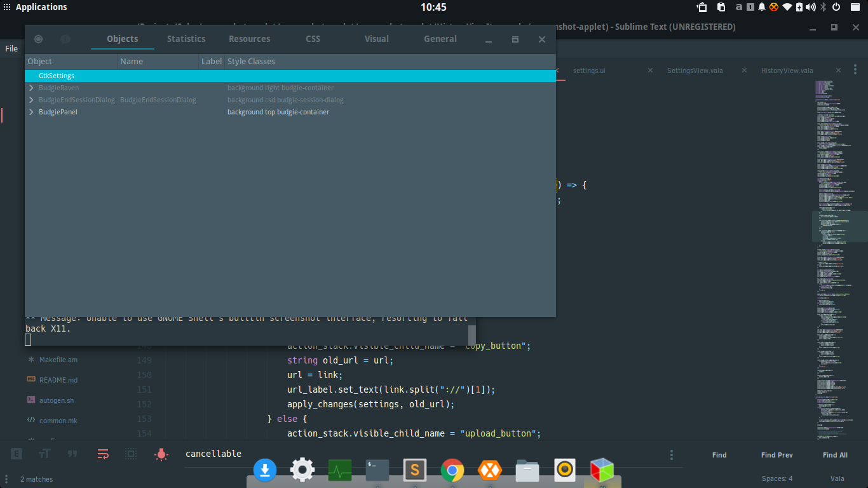868x488 pixels.
Task: Open the Statistics tab
Action: click(186, 39)
